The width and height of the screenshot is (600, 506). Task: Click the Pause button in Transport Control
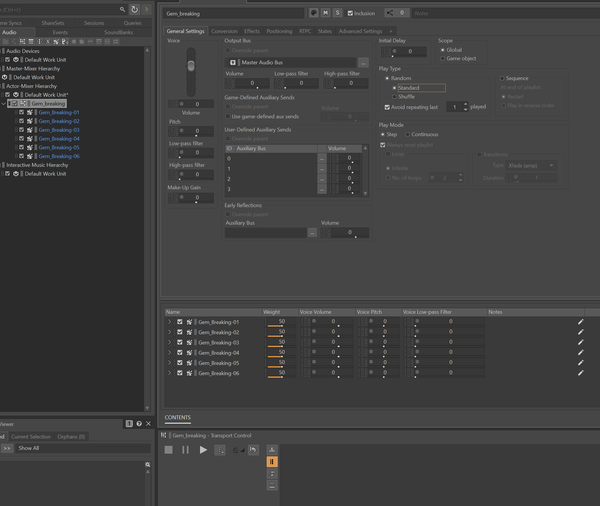click(x=186, y=450)
